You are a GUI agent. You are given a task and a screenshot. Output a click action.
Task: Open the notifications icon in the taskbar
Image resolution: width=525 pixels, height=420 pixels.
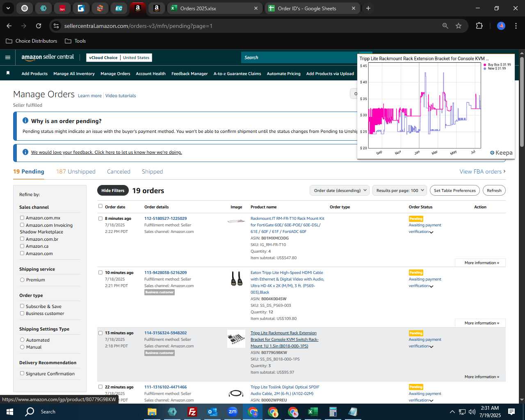click(x=511, y=412)
